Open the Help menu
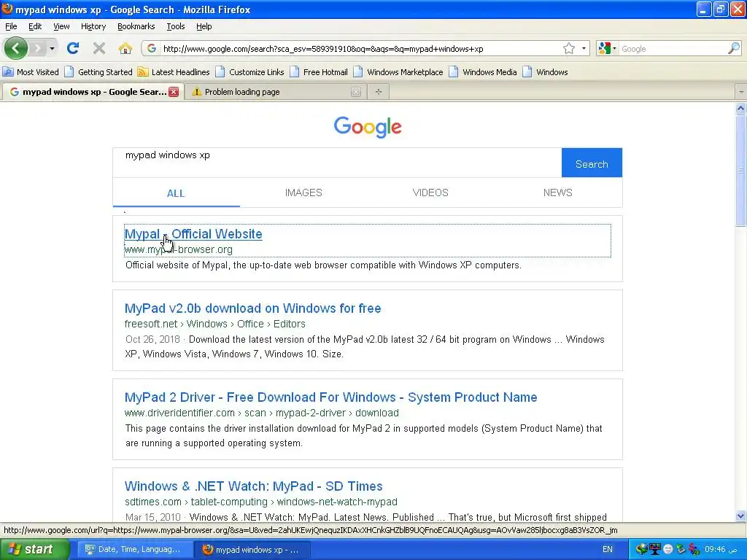747x560 pixels. point(204,26)
